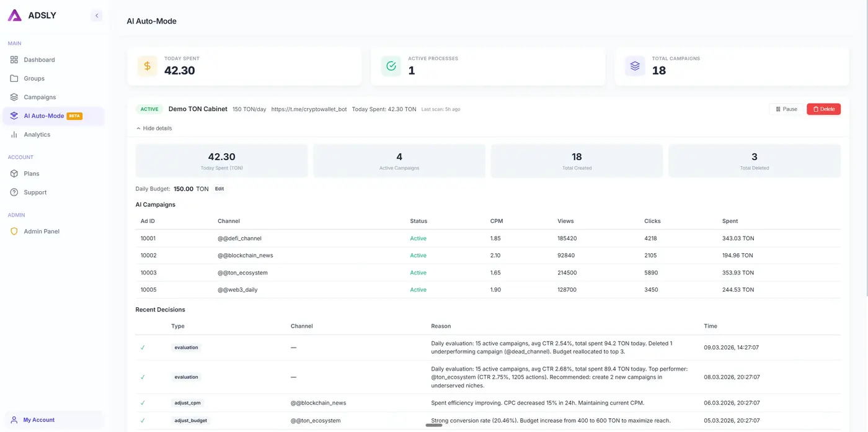
Task: Select the AI Auto-Mode robot icon
Action: [x=13, y=115]
